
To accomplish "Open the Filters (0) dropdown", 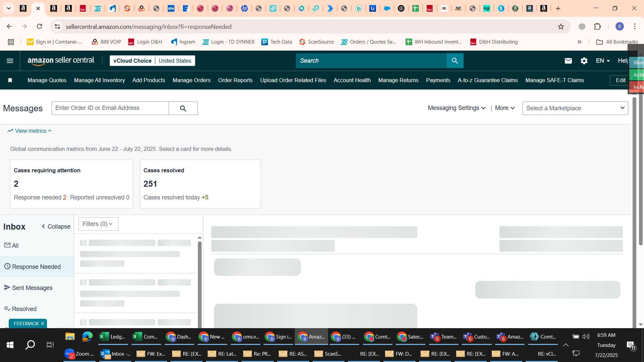I will 98,224.
